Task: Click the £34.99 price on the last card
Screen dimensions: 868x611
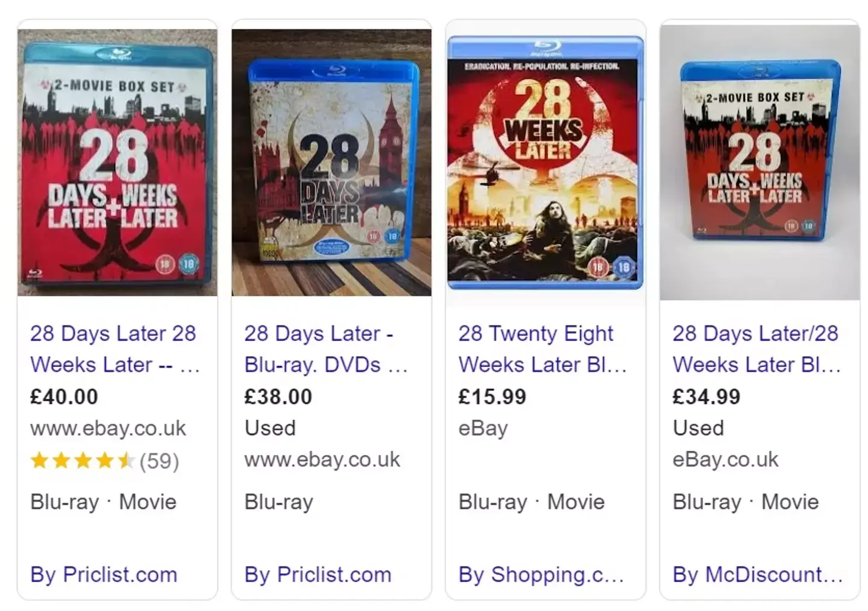Action: coord(706,396)
